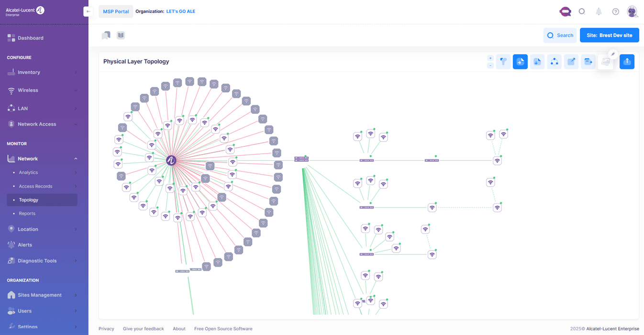This screenshot has height=335, width=644.
Task: Click the ALE central hub node in topology
Action: pos(171,161)
